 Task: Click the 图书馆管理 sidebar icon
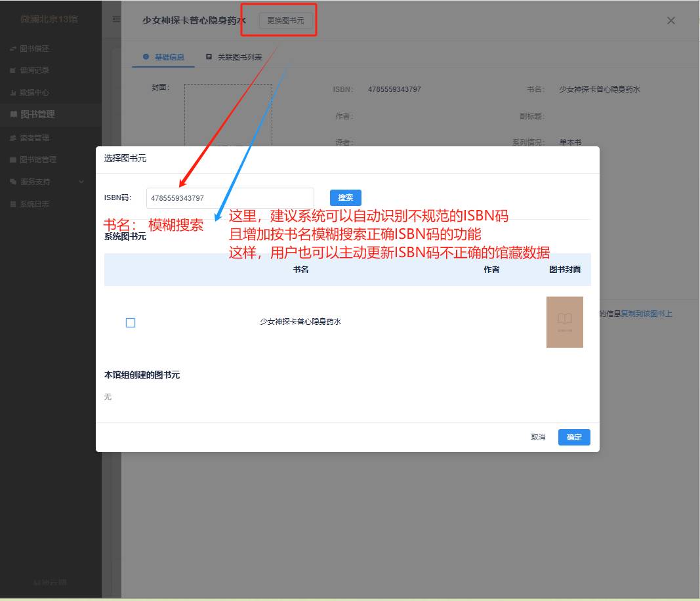pos(14,160)
